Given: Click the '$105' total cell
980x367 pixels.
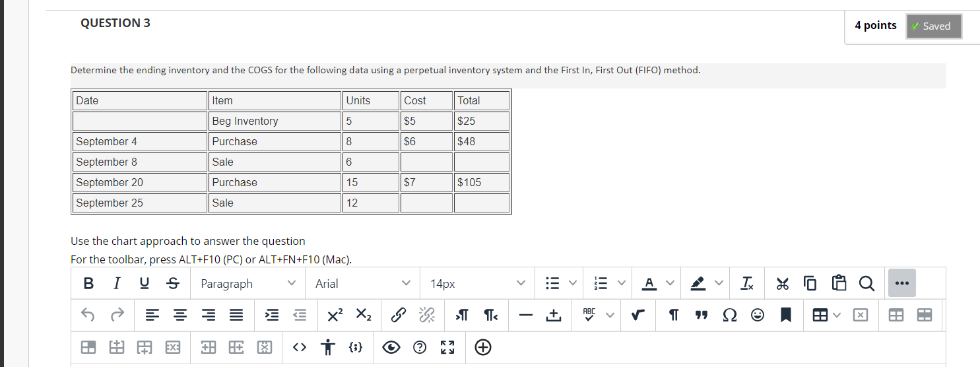Looking at the screenshot, I should (482, 182).
